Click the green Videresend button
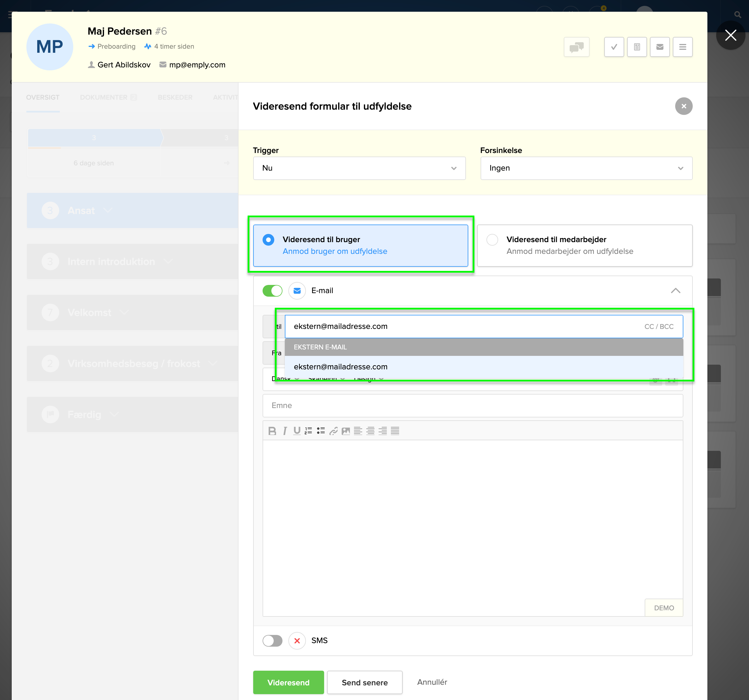749x700 pixels. [288, 682]
